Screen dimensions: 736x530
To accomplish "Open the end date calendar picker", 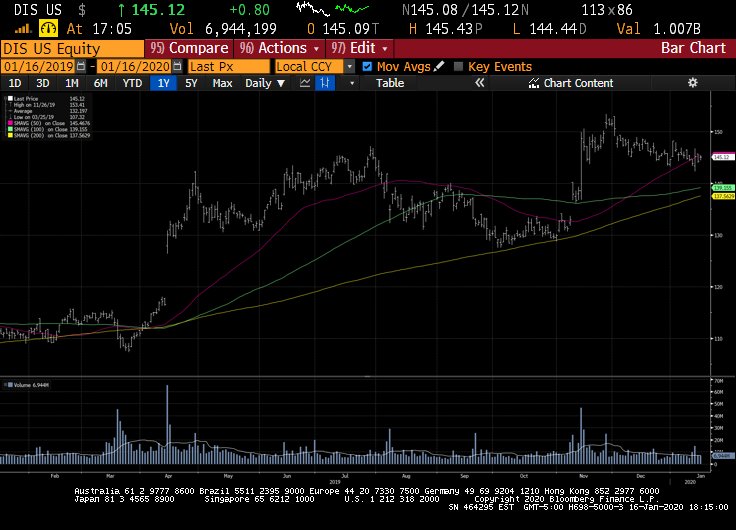I will pyautogui.click(x=177, y=66).
